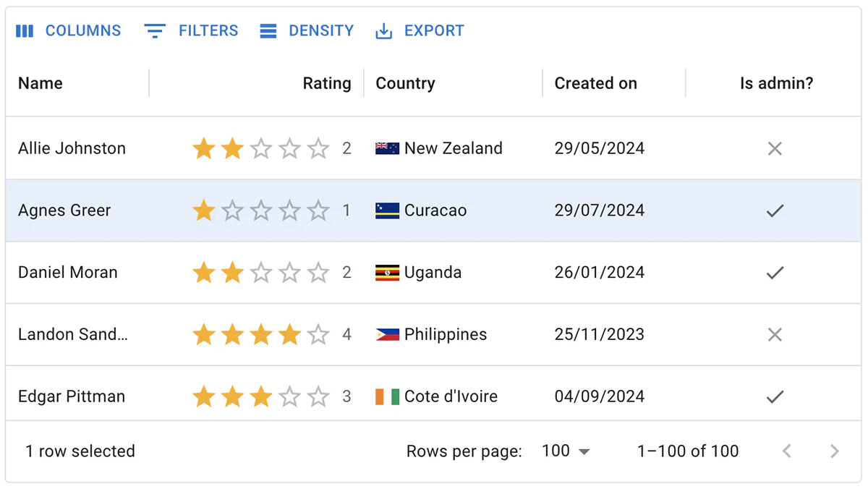Viewport: 868px width, 489px height.
Task: Sort by the Name column header
Action: [41, 83]
